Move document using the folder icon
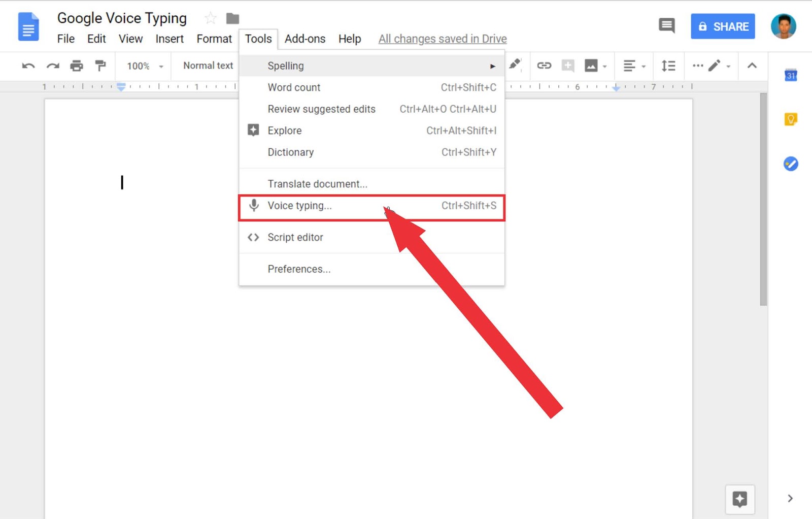Viewport: 812px width, 519px height. tap(232, 19)
